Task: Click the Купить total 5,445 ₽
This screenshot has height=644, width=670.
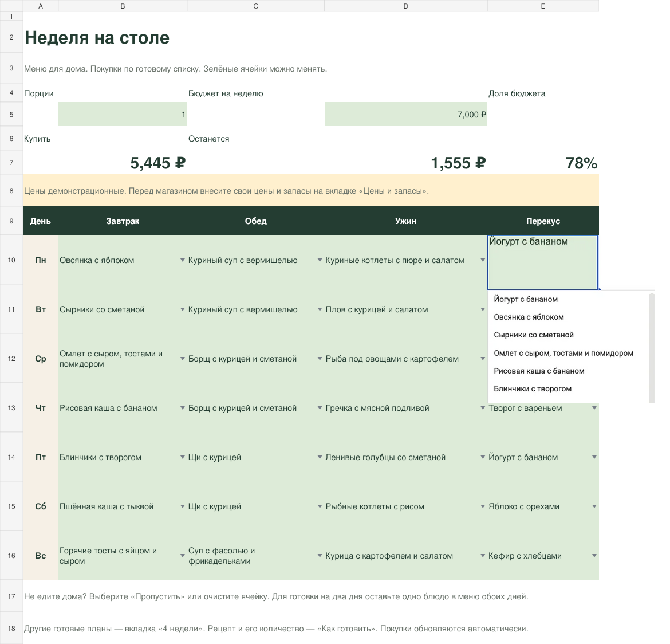Action: click(157, 163)
